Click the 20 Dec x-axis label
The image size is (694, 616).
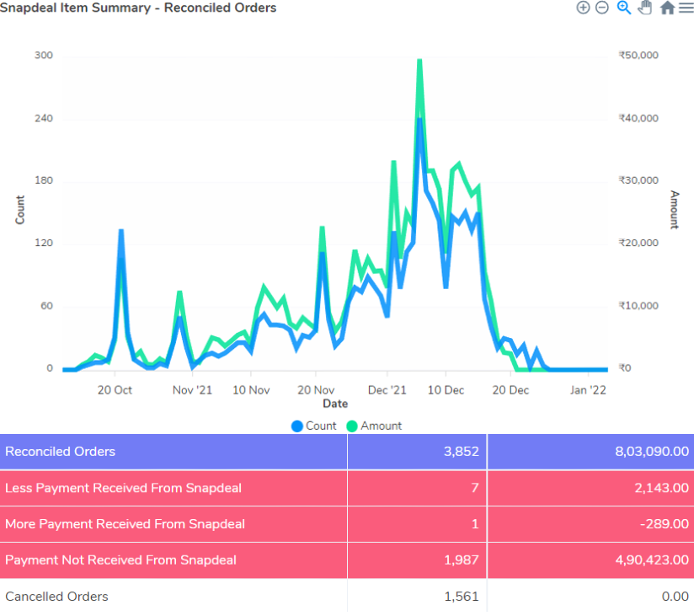click(x=510, y=390)
